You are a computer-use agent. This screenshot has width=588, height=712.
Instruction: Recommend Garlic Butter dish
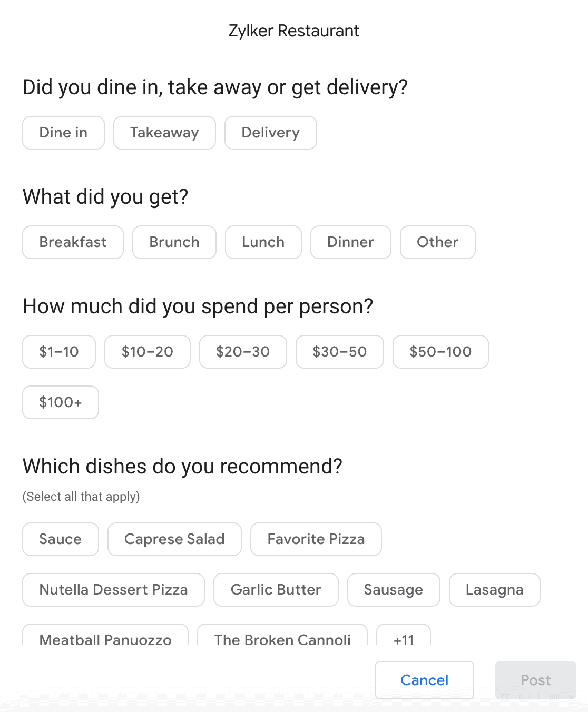(276, 590)
